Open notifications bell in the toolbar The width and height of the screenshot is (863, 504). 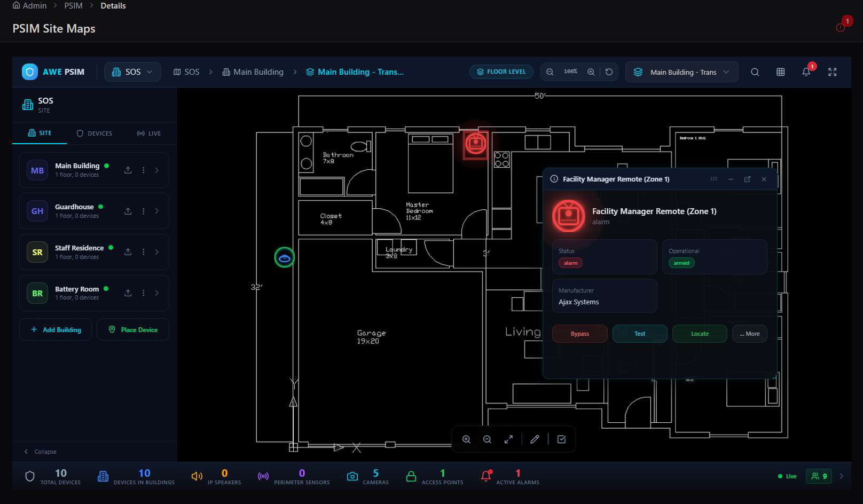tap(806, 72)
